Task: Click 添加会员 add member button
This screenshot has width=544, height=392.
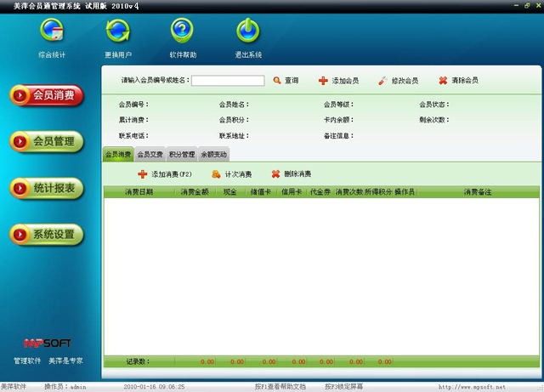Action: pos(338,81)
